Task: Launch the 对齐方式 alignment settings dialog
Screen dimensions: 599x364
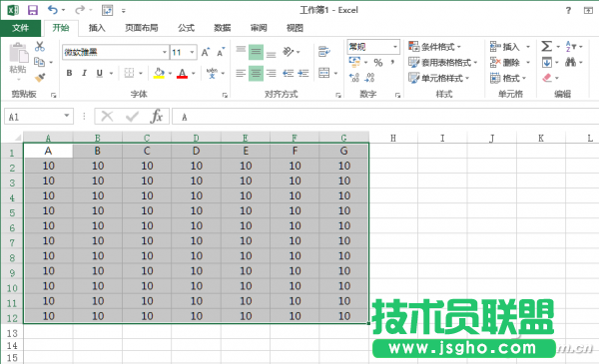Action: pos(338,95)
